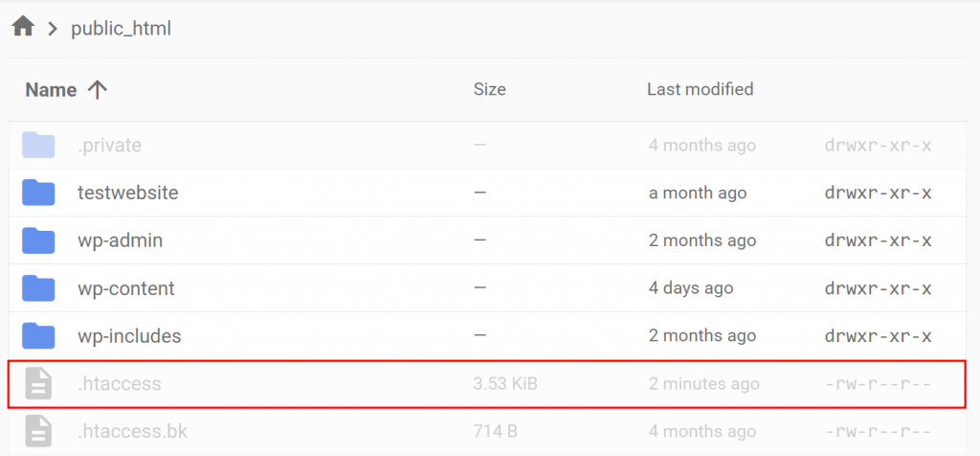Viewport: 980px width, 456px height.
Task: Click the wp-admin folder icon
Action: tap(38, 240)
